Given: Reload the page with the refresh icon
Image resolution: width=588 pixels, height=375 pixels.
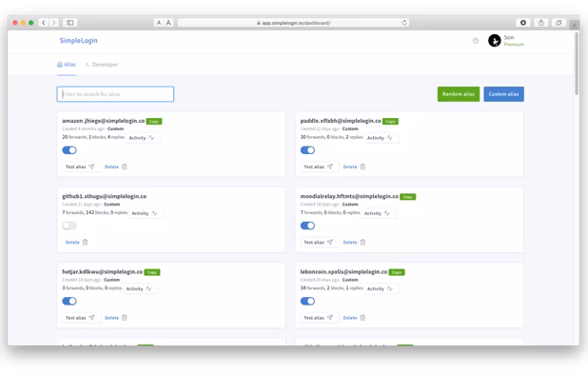Looking at the screenshot, I should 404,23.
